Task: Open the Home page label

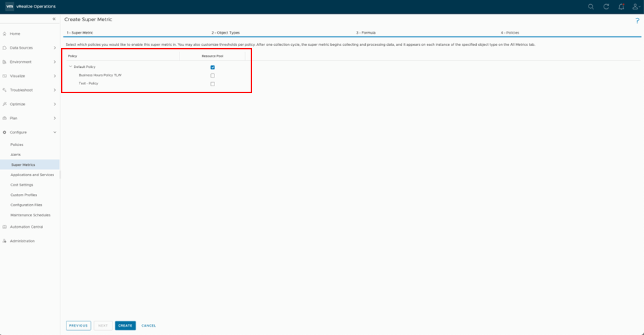Action: tap(15, 34)
